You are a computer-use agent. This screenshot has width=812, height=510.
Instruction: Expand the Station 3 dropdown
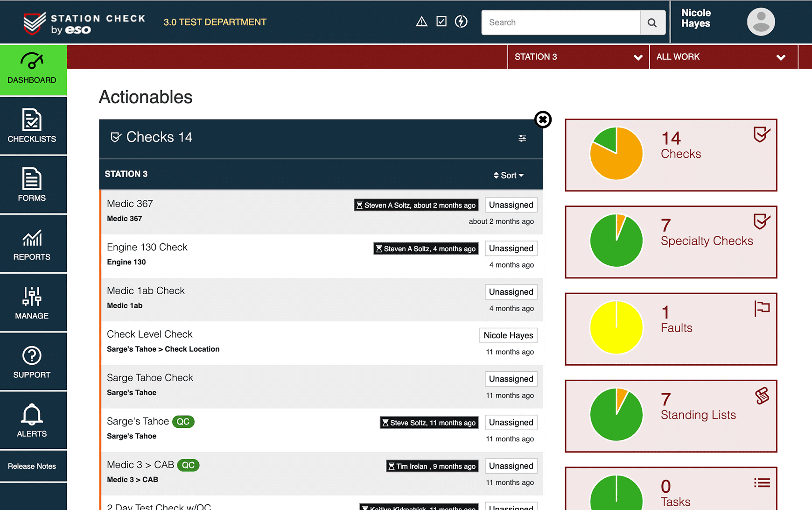(578, 57)
